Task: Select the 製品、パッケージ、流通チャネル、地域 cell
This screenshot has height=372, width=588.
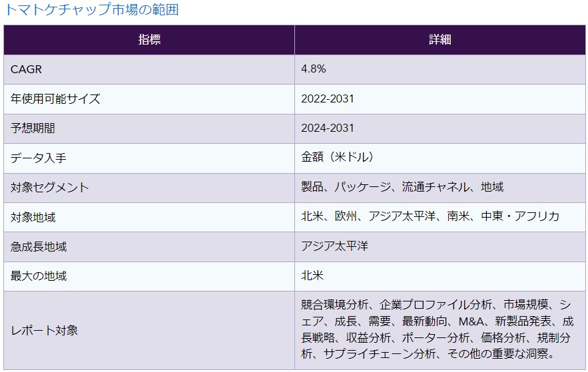Action: point(402,187)
